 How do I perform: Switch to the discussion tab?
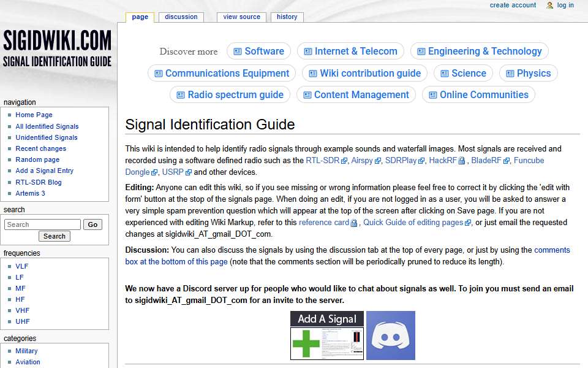(181, 17)
